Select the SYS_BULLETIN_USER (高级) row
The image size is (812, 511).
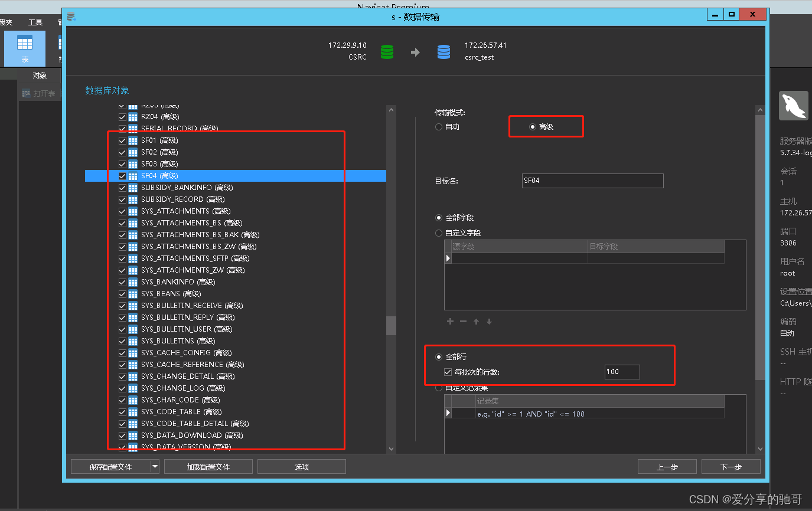coord(236,329)
